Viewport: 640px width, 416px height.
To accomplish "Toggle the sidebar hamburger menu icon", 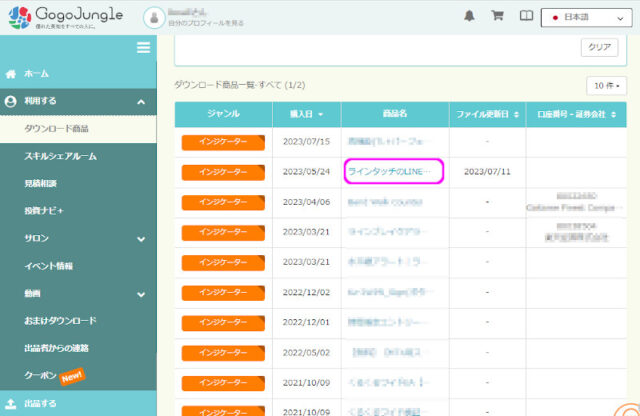I will click(x=143, y=48).
